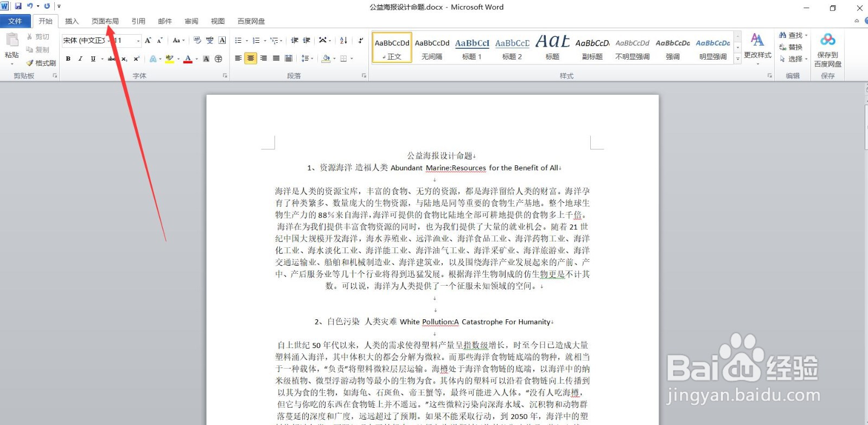
Task: Apply the Heading 1 (标题 1) style
Action: coord(472,48)
